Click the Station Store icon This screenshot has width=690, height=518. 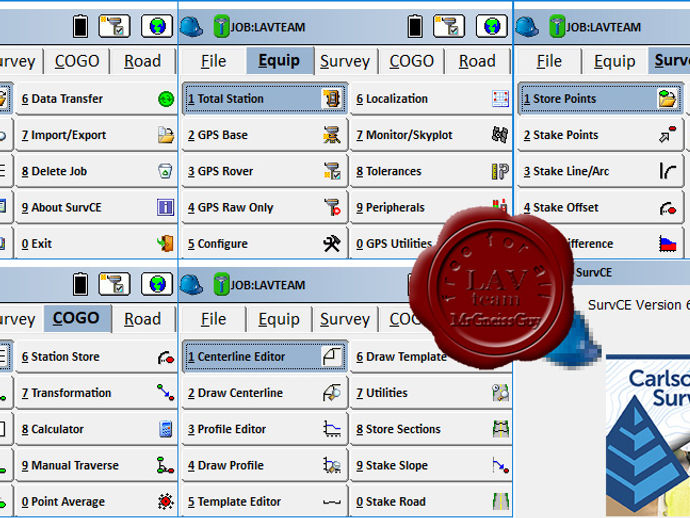166,357
